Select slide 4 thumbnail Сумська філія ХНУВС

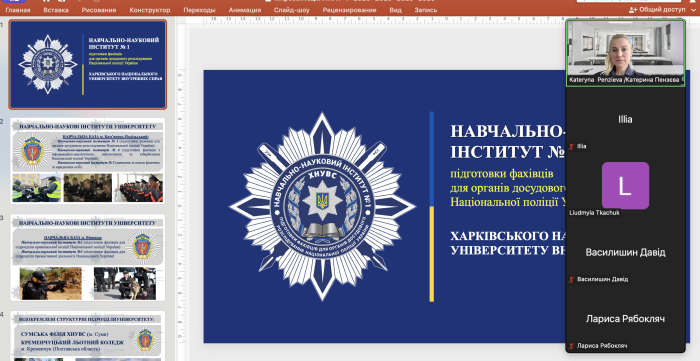[x=88, y=336]
